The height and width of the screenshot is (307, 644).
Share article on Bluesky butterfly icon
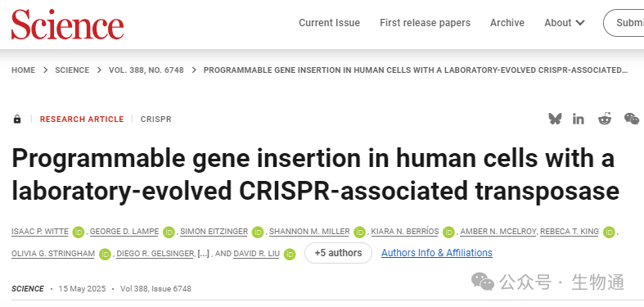[555, 120]
